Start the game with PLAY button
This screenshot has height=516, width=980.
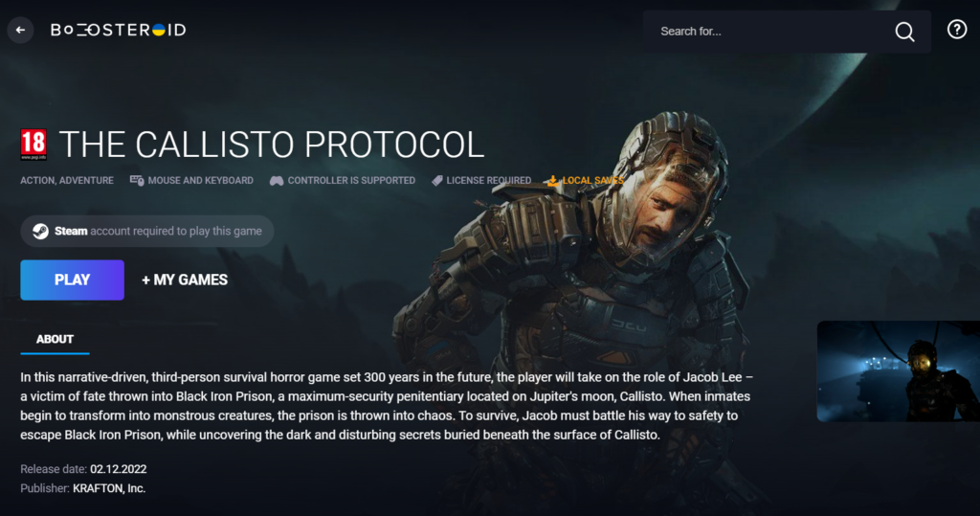(73, 280)
